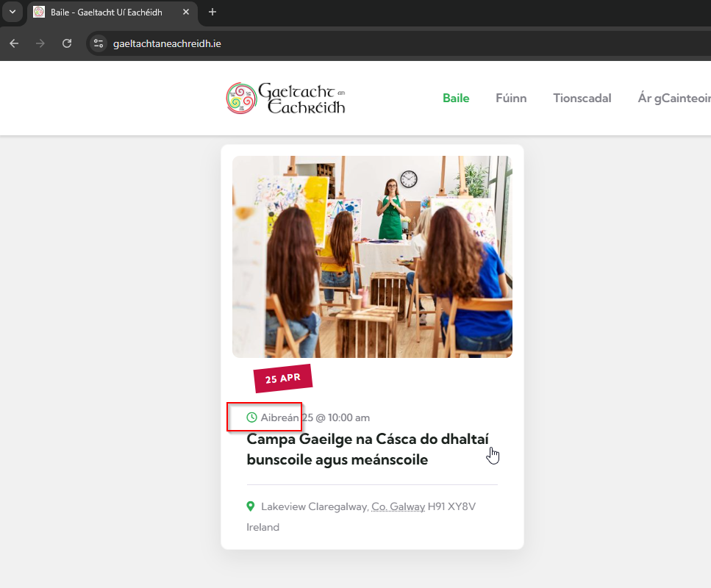Click the Co. Galway abbreviation text
The height and width of the screenshot is (588, 711).
[x=398, y=506]
